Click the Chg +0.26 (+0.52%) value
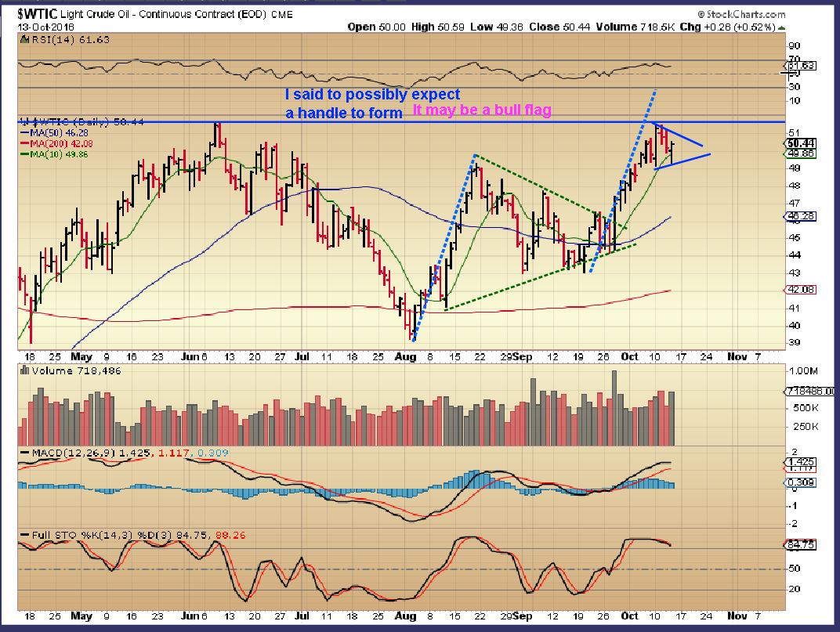 coord(727,27)
